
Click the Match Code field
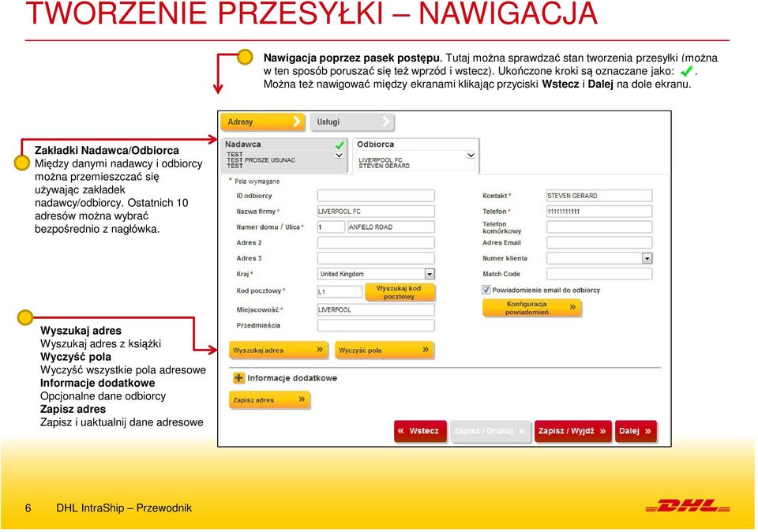pos(599,274)
